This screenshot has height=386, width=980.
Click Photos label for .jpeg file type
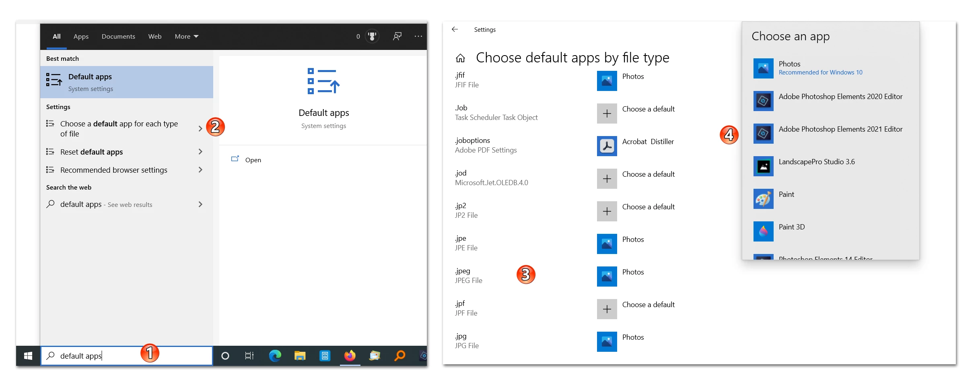click(633, 272)
